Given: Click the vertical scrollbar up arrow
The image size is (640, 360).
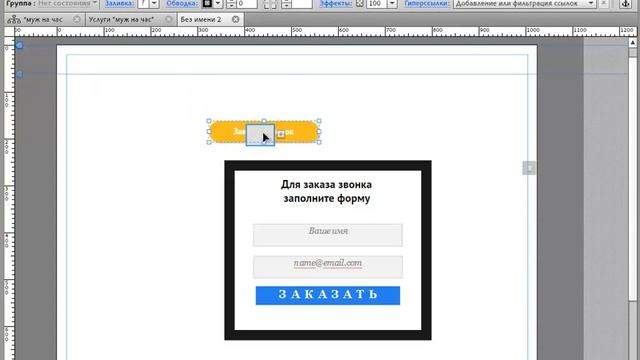Looking at the screenshot, I should point(633,43).
